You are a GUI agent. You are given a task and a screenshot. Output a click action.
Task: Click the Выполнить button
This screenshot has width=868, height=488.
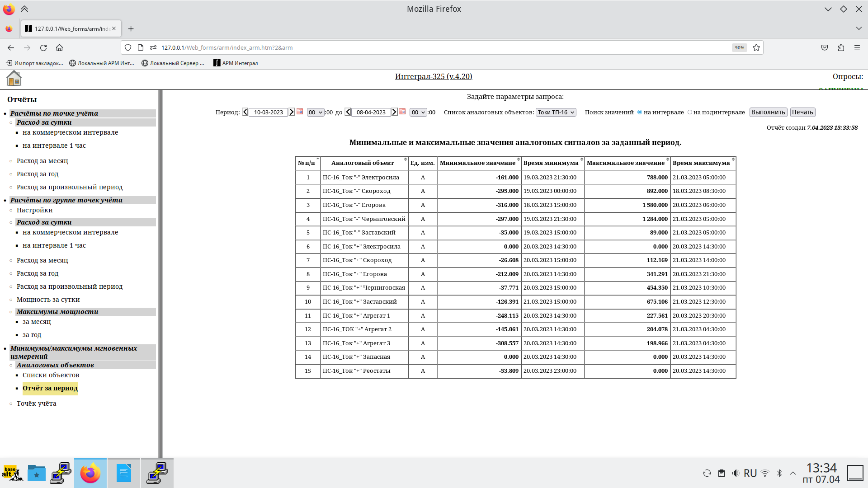point(768,112)
